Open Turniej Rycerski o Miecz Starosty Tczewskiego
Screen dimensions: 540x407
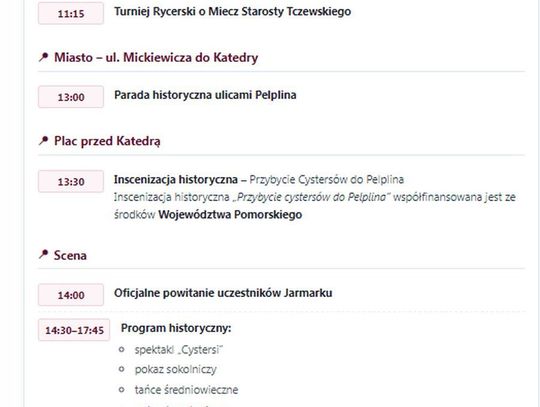coord(232,11)
